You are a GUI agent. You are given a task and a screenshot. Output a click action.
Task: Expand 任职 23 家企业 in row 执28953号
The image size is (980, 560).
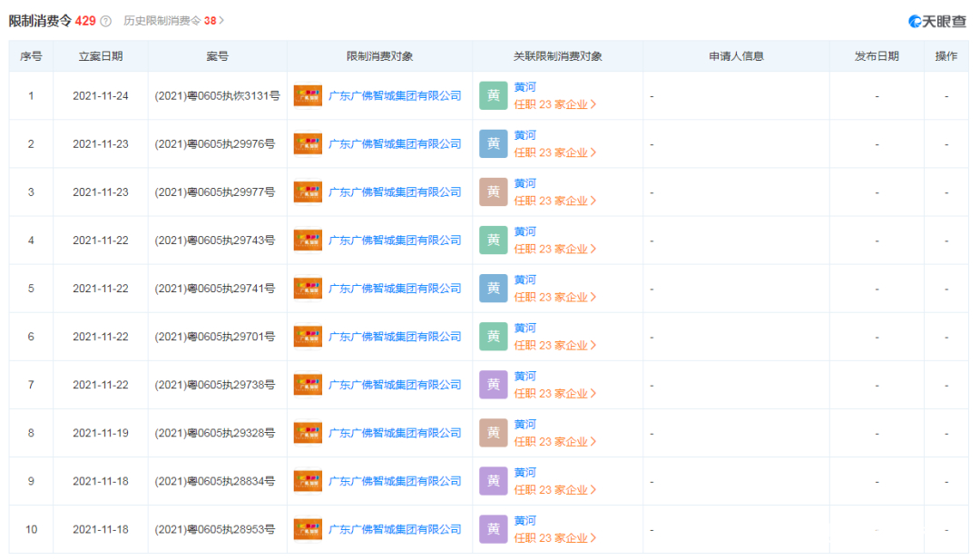pos(555,537)
